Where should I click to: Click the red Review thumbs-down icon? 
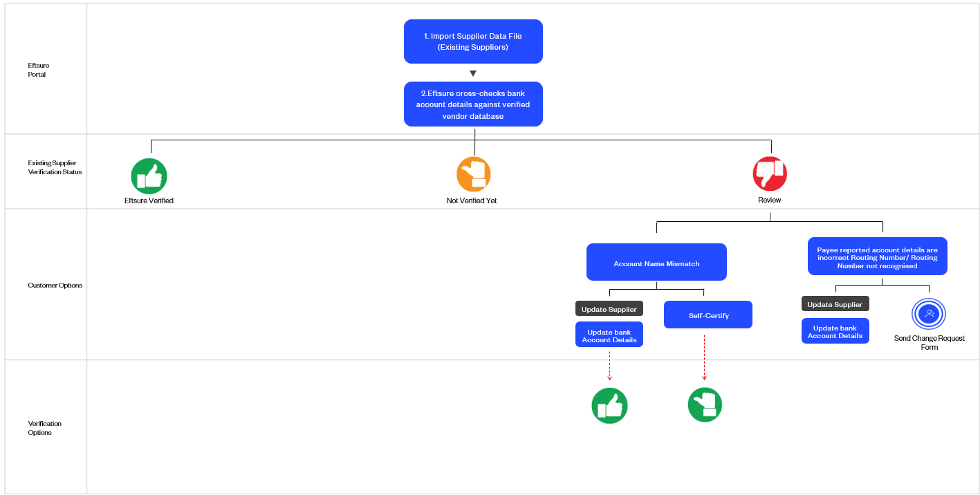pos(770,174)
